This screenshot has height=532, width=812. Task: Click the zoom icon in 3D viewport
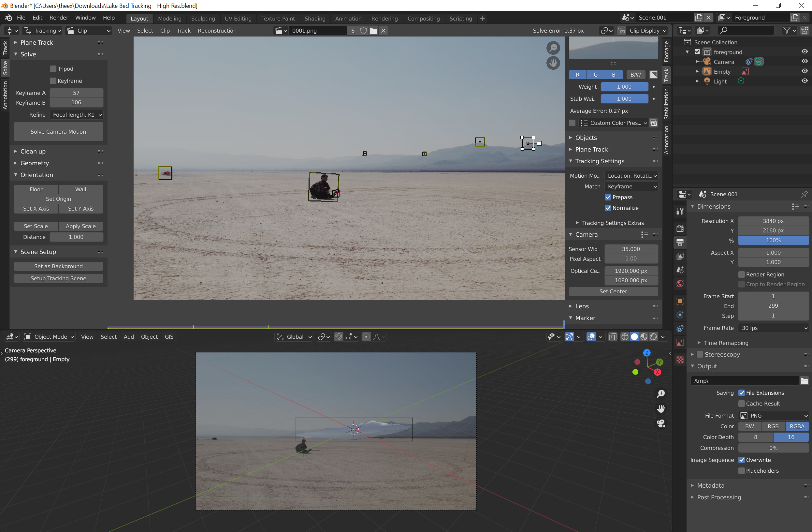661,393
